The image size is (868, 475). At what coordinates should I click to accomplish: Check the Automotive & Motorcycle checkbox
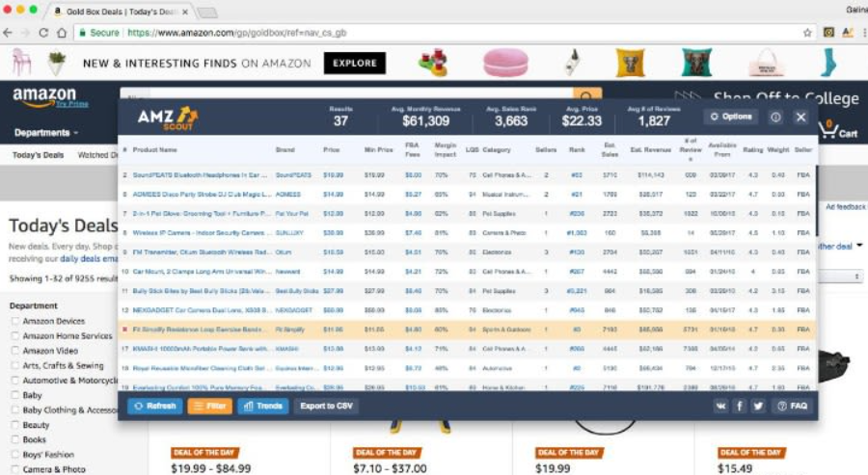click(x=14, y=381)
